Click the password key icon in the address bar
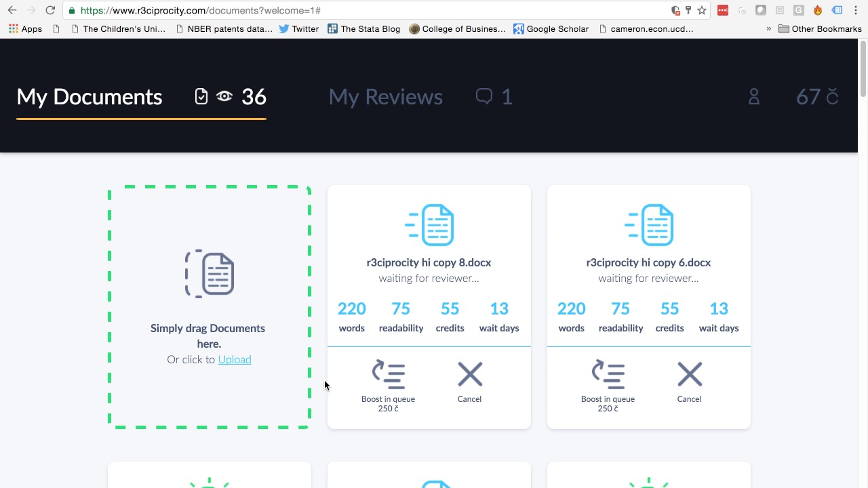Image resolution: width=868 pixels, height=488 pixels. [x=688, y=10]
